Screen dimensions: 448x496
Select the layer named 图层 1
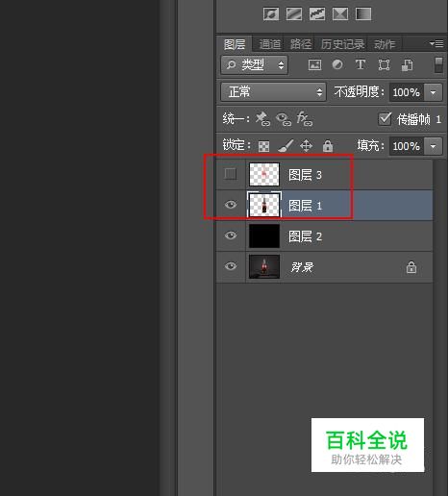tap(305, 206)
